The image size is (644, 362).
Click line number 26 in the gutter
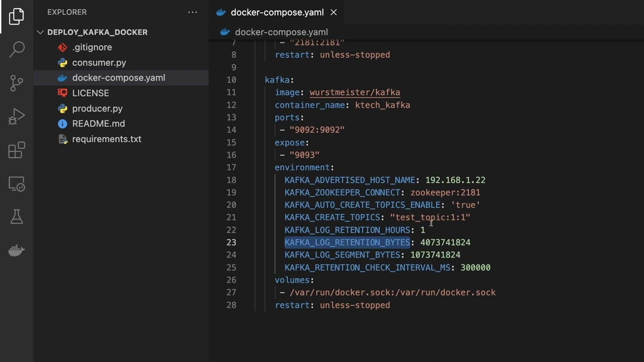point(231,280)
